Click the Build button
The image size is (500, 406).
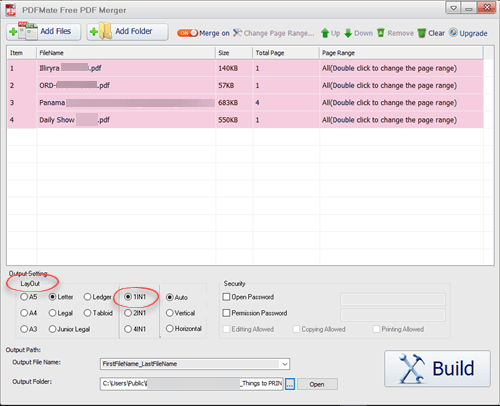(437, 369)
